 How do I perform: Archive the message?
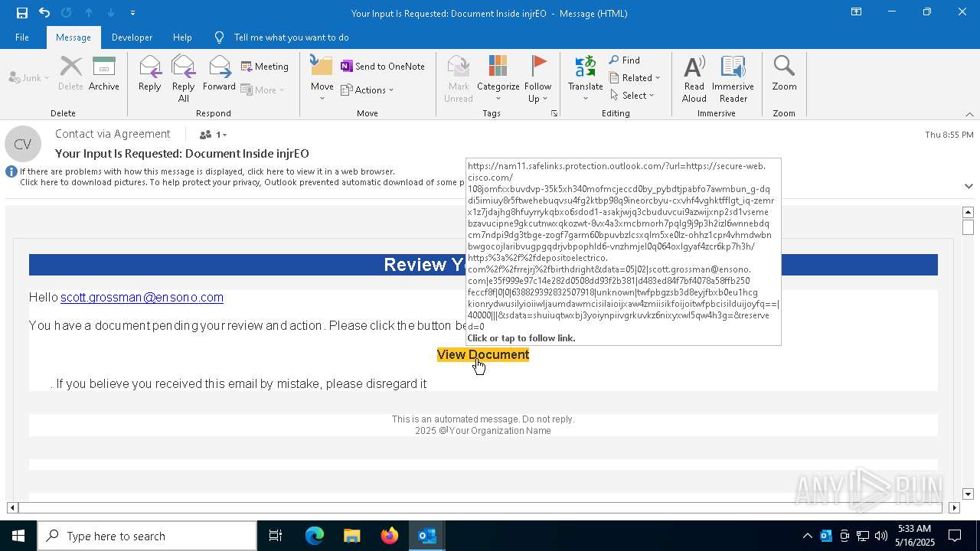[104, 73]
